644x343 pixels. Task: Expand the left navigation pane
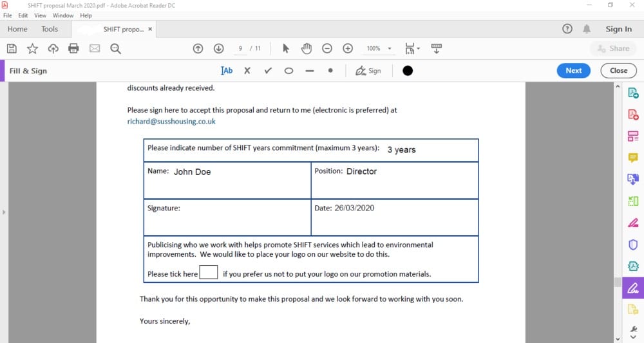[4, 212]
